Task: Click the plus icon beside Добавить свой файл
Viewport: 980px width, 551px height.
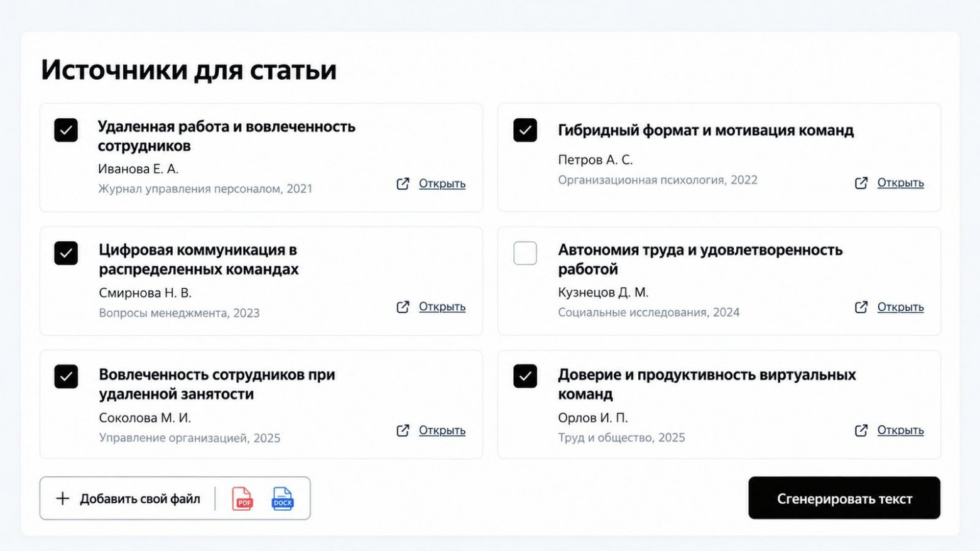Action: coord(62,499)
